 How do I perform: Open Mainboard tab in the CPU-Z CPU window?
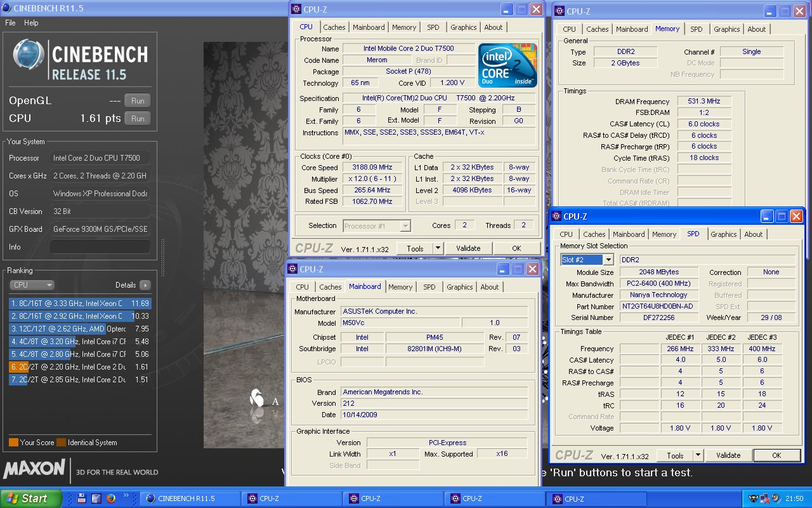pyautogui.click(x=369, y=27)
